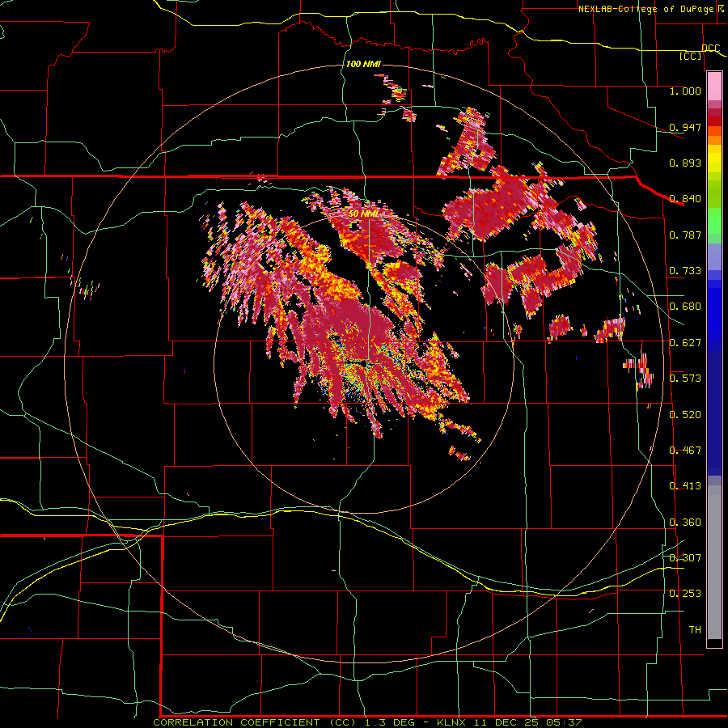728x728 pixels.
Task: Click the 1.3 DEG elevation text
Action: (390, 722)
